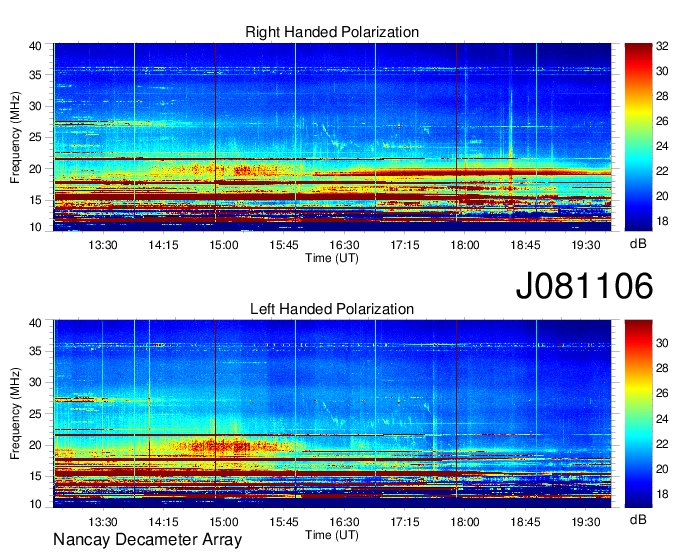Click the '18:45' time tick on Right Handed plot
680x552 pixels.
click(525, 245)
